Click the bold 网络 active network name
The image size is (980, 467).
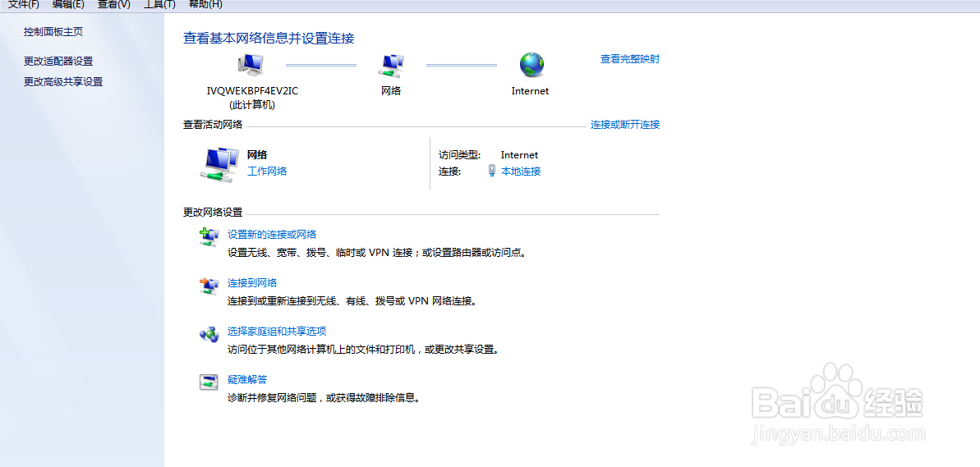257,155
